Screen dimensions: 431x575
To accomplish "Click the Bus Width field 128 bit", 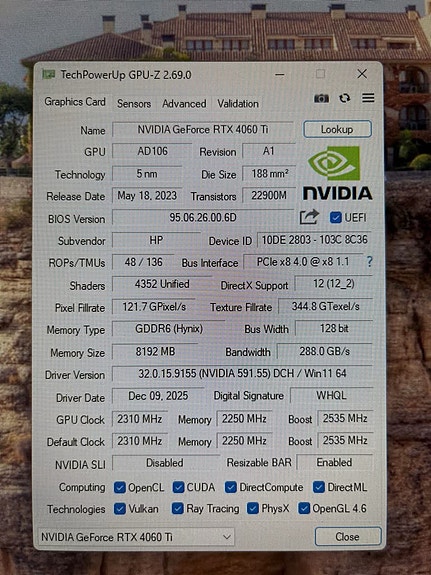I will (334, 328).
